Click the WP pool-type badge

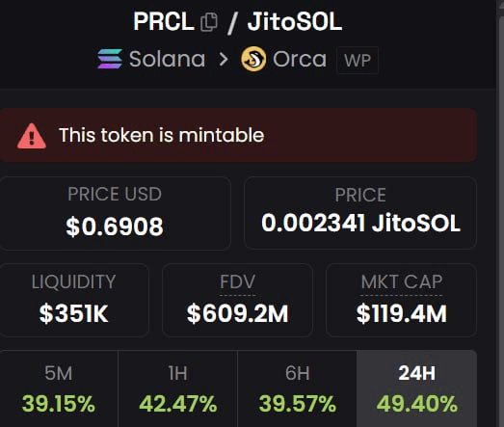click(x=358, y=60)
